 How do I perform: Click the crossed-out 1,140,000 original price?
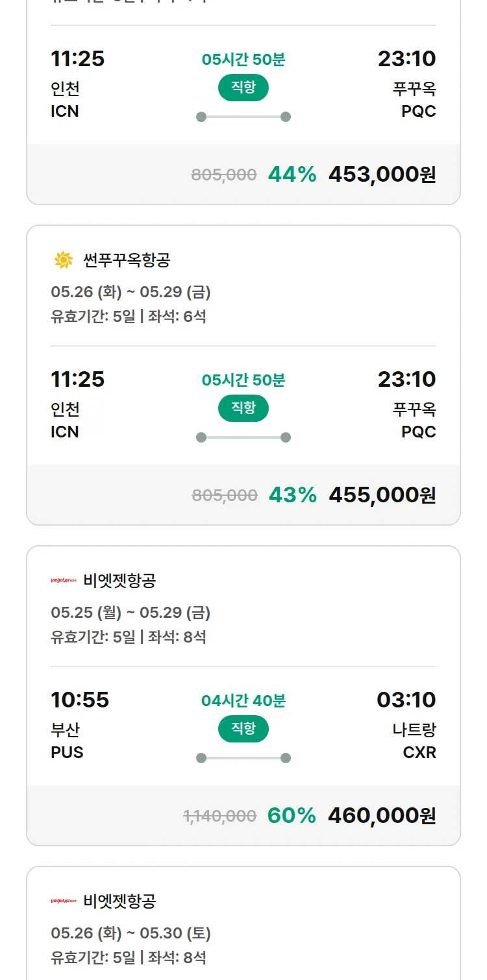(220, 816)
